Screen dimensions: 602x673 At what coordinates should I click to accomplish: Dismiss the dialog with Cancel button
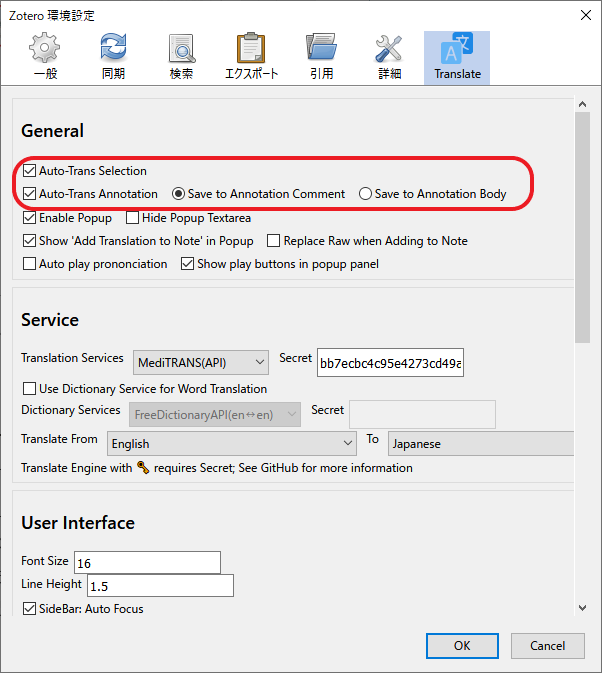pos(548,646)
